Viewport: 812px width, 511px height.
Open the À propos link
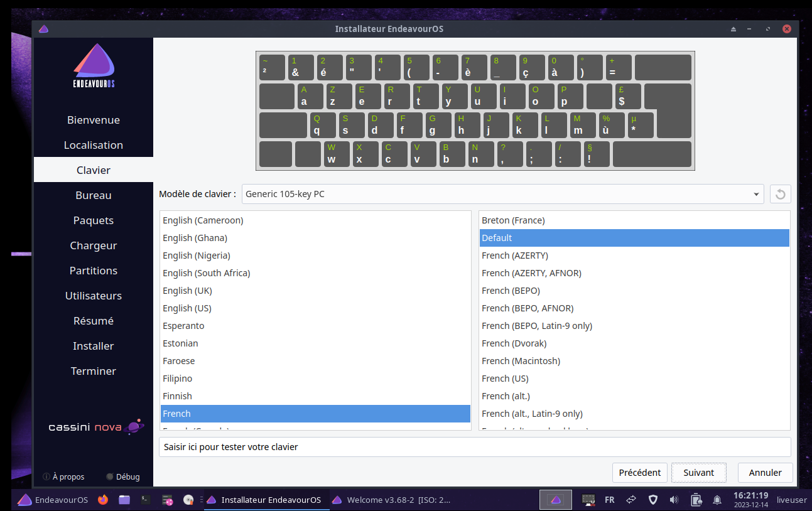pyautogui.click(x=63, y=476)
